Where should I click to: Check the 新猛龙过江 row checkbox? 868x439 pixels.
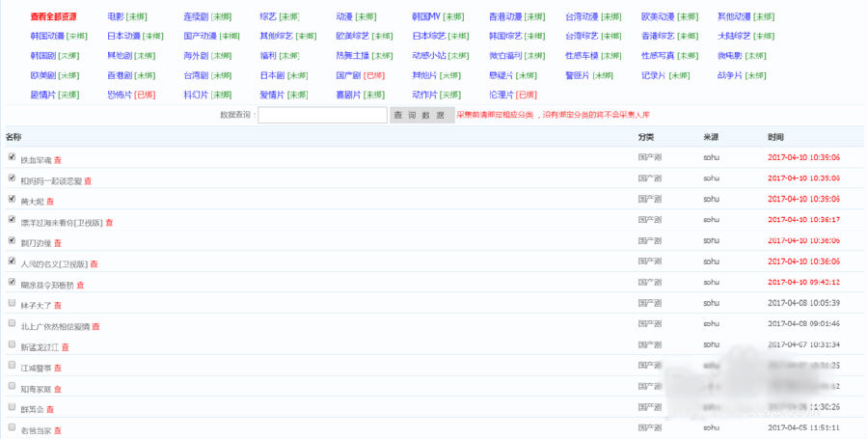(x=12, y=344)
